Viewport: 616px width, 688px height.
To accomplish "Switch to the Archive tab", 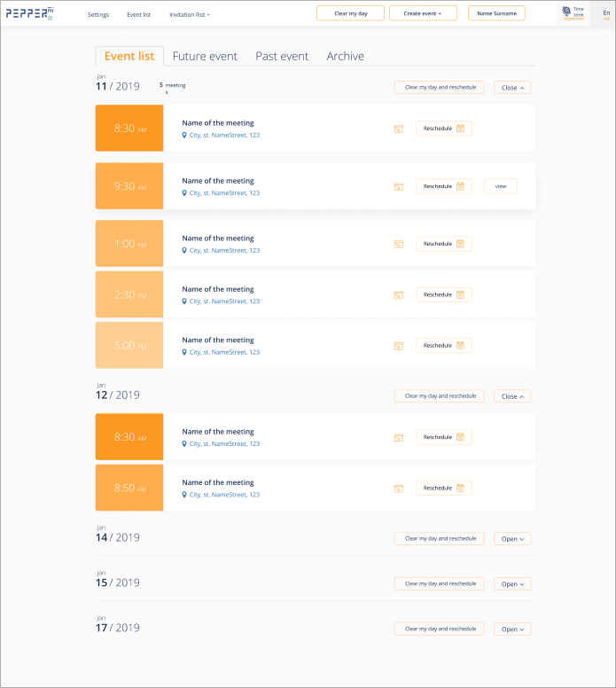I will click(346, 56).
